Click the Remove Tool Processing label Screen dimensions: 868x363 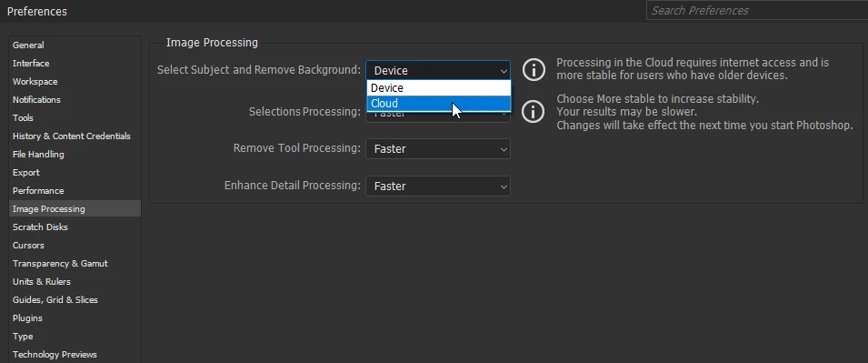296,148
